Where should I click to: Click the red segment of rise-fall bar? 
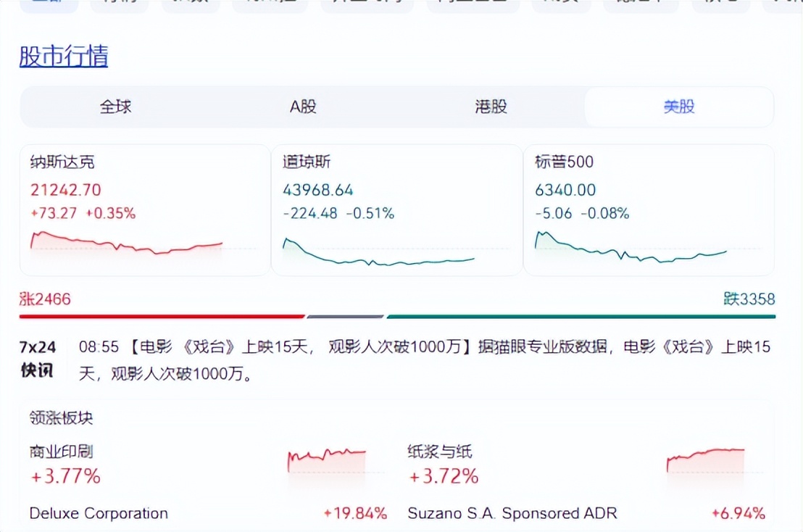tap(162, 316)
